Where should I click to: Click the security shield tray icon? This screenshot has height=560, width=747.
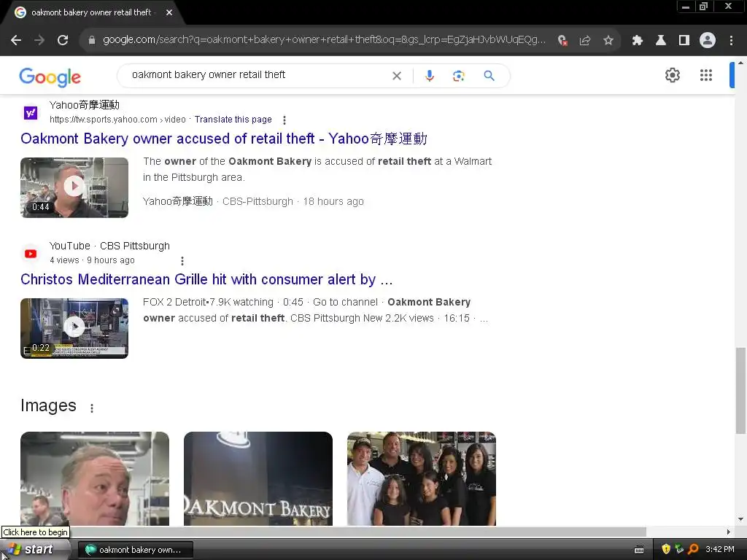[x=666, y=549]
